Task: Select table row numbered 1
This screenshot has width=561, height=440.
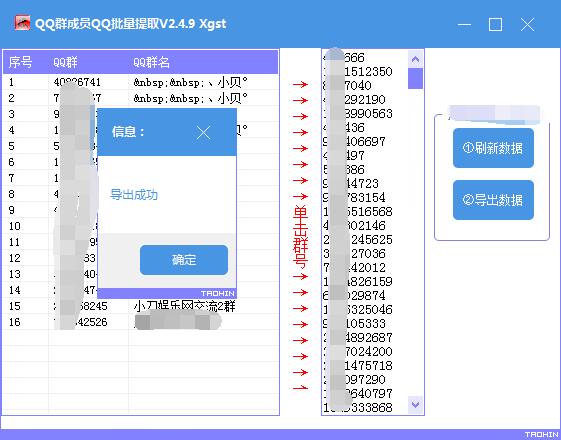Action: [x=141, y=82]
